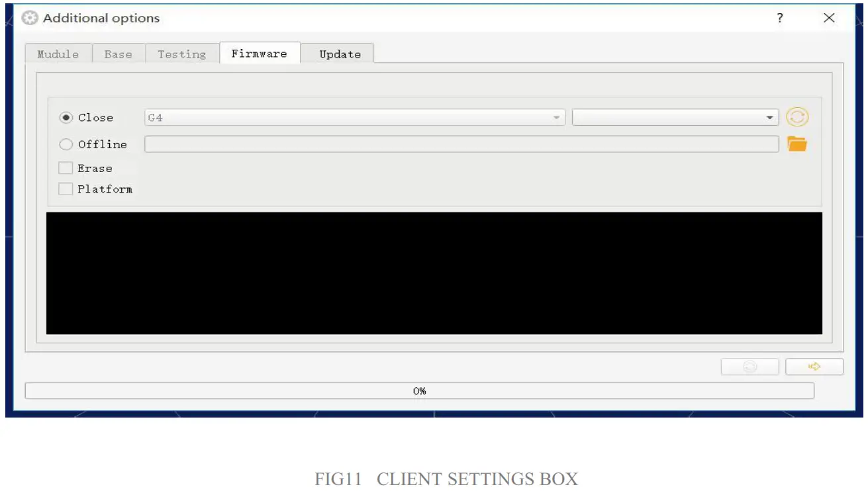Open the Base tab
Viewport: 868px width, 491px height.
119,54
